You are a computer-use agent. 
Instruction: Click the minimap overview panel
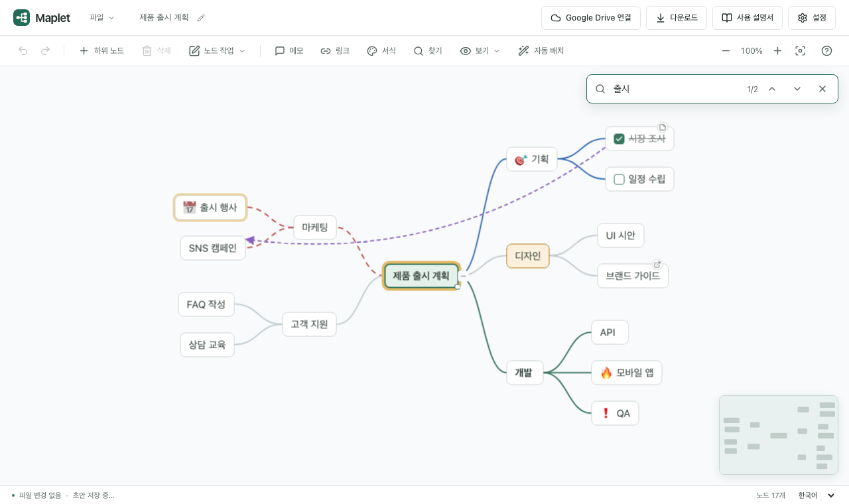coord(779,435)
